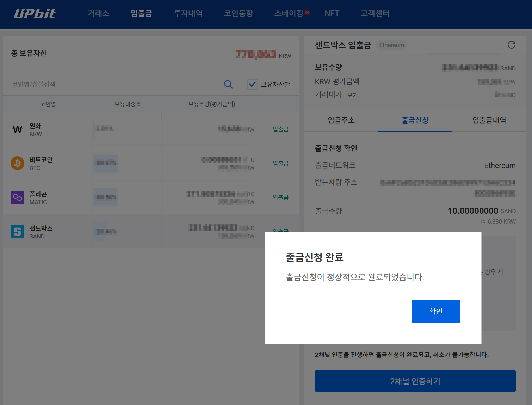Open the 코인동향 menu
This screenshot has width=532, height=405.
239,13
